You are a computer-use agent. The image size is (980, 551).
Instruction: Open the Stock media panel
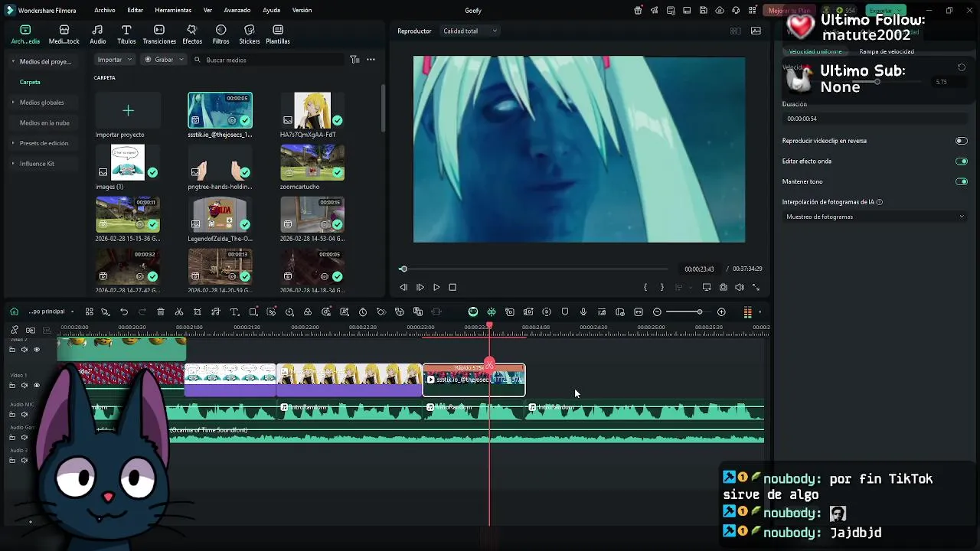click(64, 34)
